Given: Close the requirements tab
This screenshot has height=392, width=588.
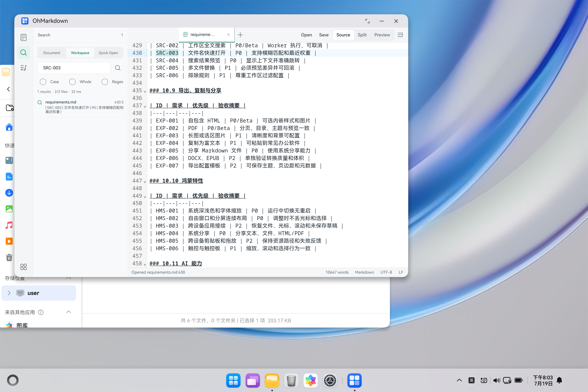Looking at the screenshot, I should coord(228,34).
